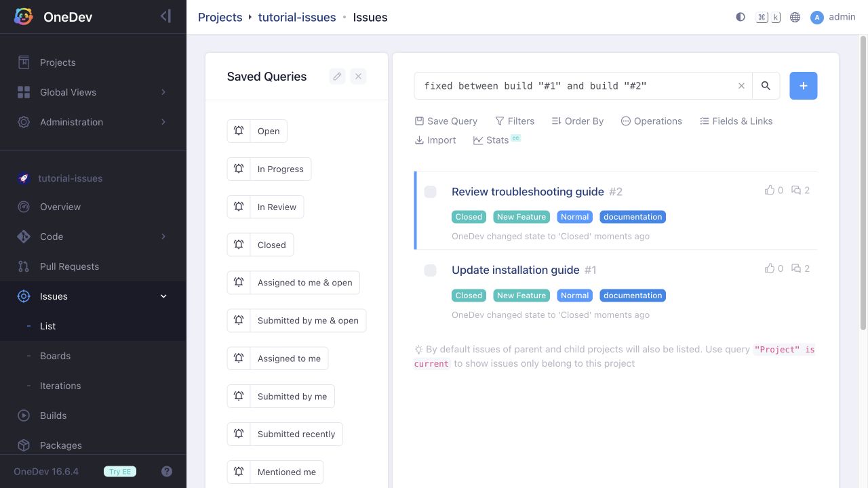Open the command palette keyboard shortcut icon

(768, 17)
